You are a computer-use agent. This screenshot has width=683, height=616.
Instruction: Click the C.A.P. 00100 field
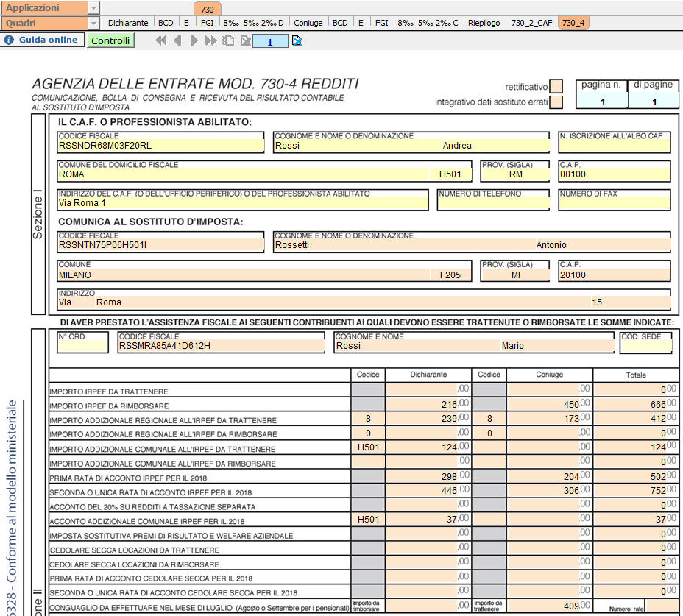614,174
